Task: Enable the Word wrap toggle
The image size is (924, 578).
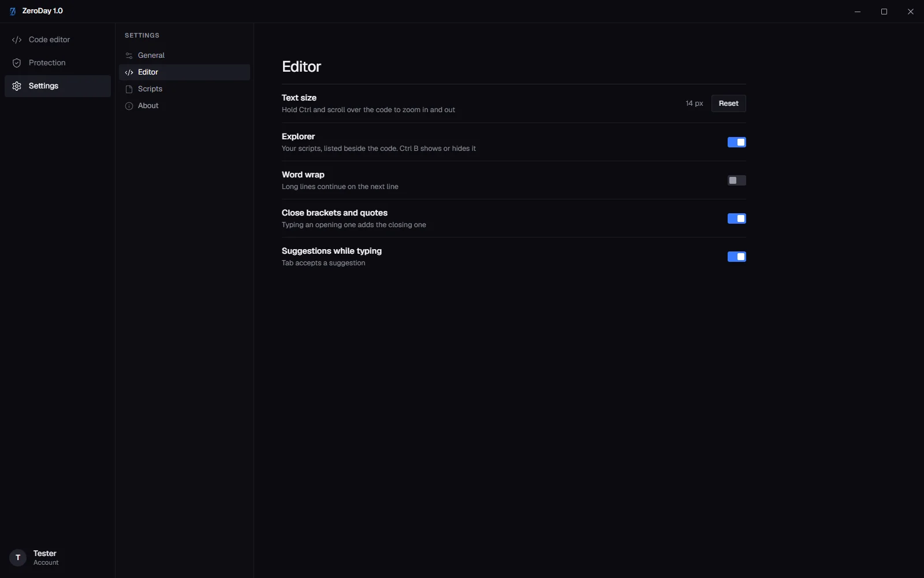Action: point(737,180)
